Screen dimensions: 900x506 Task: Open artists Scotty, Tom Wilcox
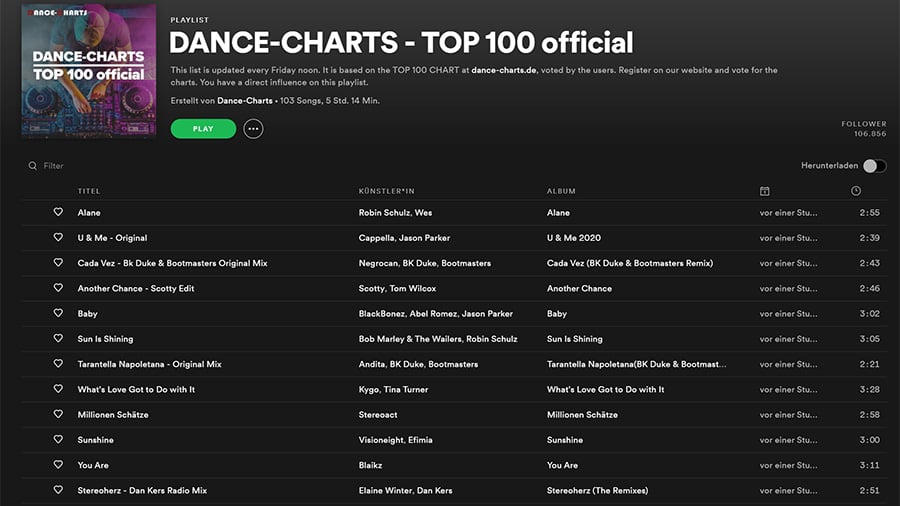[397, 288]
